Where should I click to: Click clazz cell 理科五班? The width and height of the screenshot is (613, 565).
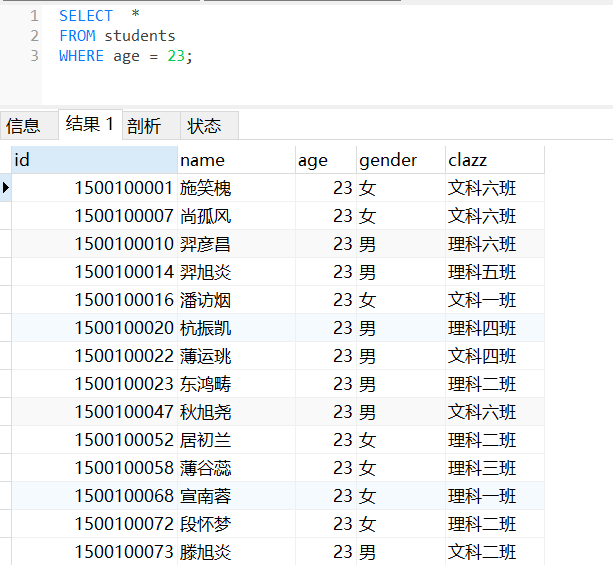point(495,272)
